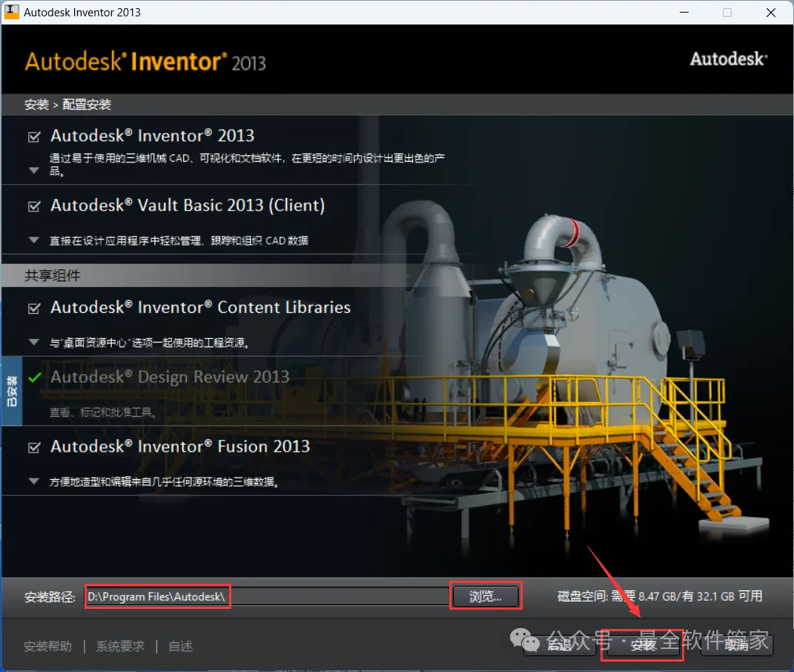
Task: Expand Vault Basic 2013 configuration arrow
Action: click(34, 240)
